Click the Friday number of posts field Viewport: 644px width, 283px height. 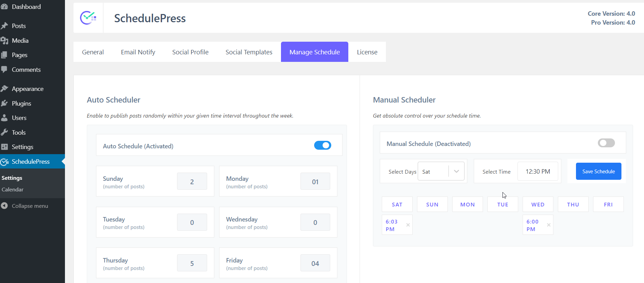(x=315, y=263)
